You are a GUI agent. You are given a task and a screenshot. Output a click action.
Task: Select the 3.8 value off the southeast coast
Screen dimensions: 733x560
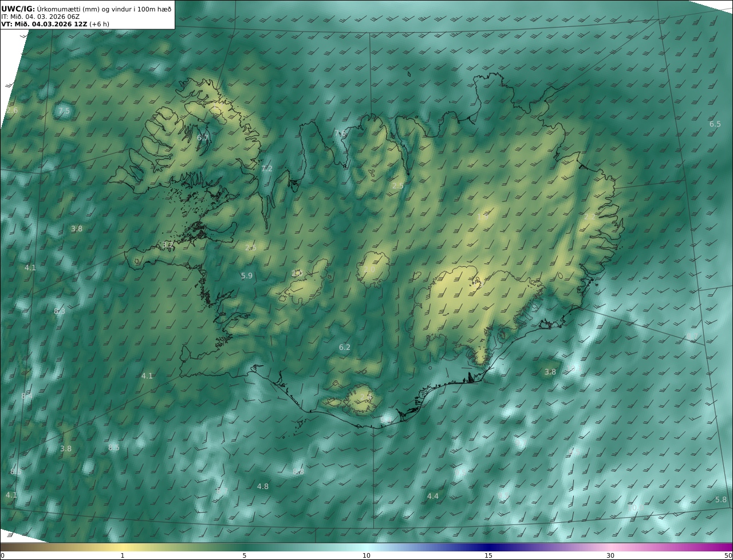550,372
